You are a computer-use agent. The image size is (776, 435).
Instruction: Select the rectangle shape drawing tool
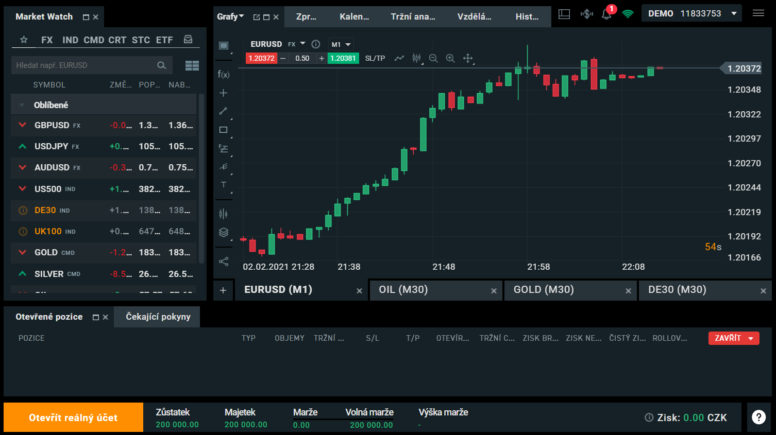[x=223, y=129]
